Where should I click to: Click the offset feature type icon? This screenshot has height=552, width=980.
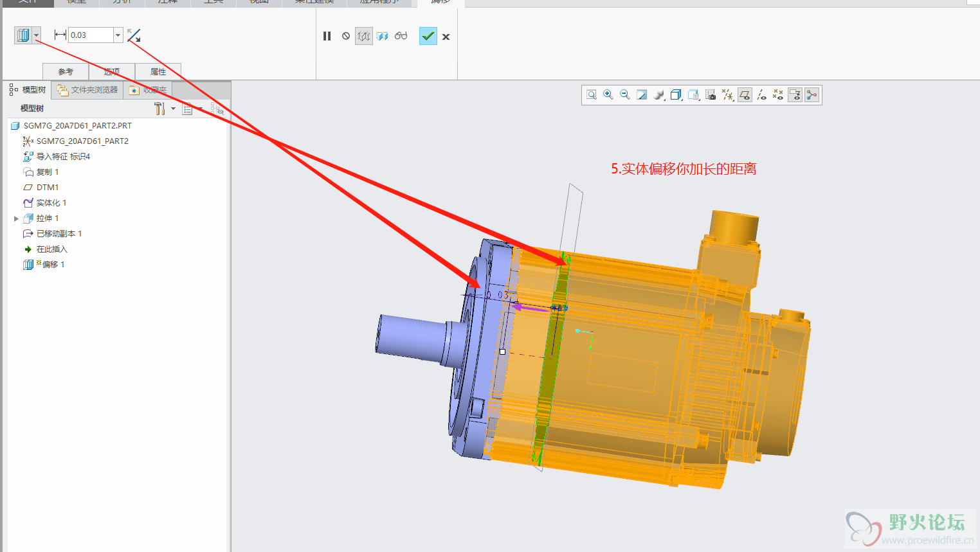[x=23, y=35]
